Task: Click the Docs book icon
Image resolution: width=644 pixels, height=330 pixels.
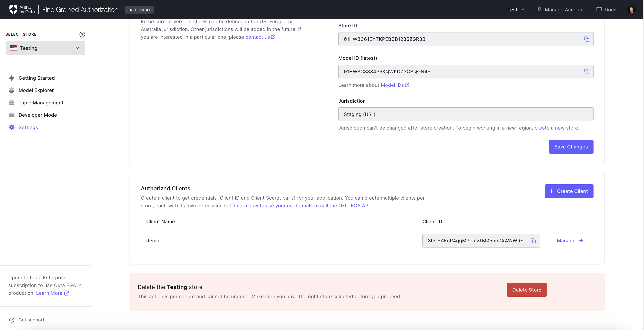Action: click(599, 9)
